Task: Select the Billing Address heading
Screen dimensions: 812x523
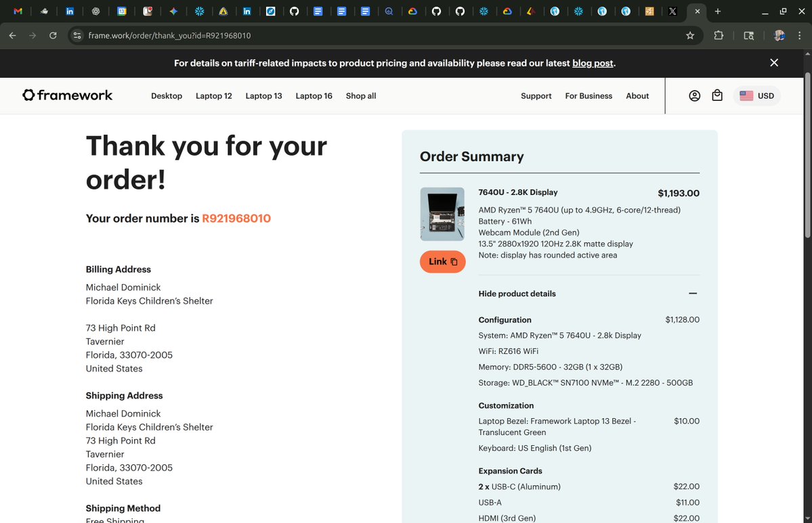Action: pos(118,269)
